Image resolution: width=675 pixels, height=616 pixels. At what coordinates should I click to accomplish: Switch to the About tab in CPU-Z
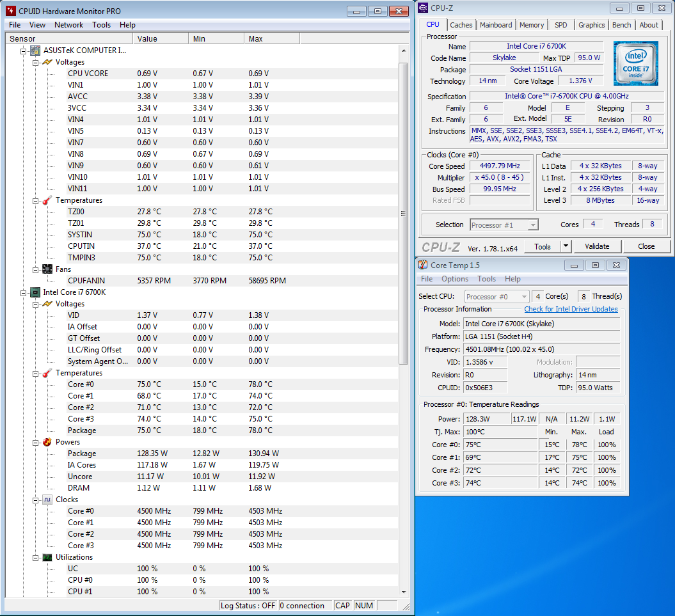(x=649, y=25)
